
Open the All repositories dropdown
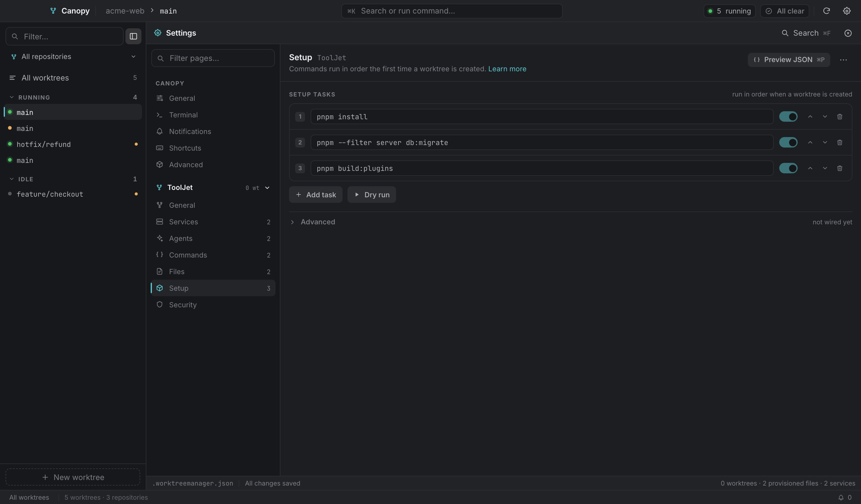[x=73, y=57]
